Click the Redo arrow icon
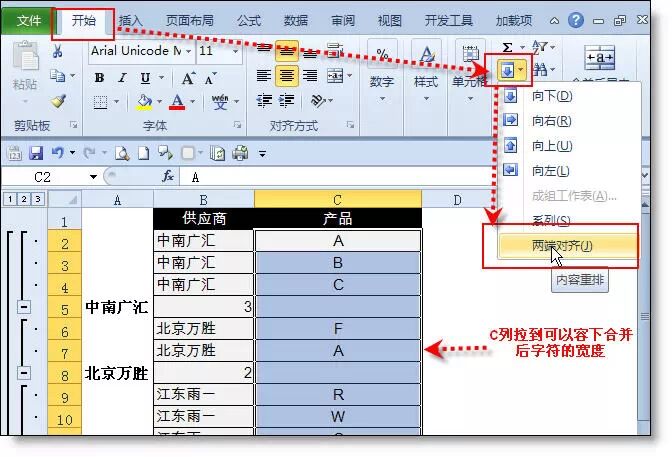Viewport: 672px width, 457px height. click(89, 153)
